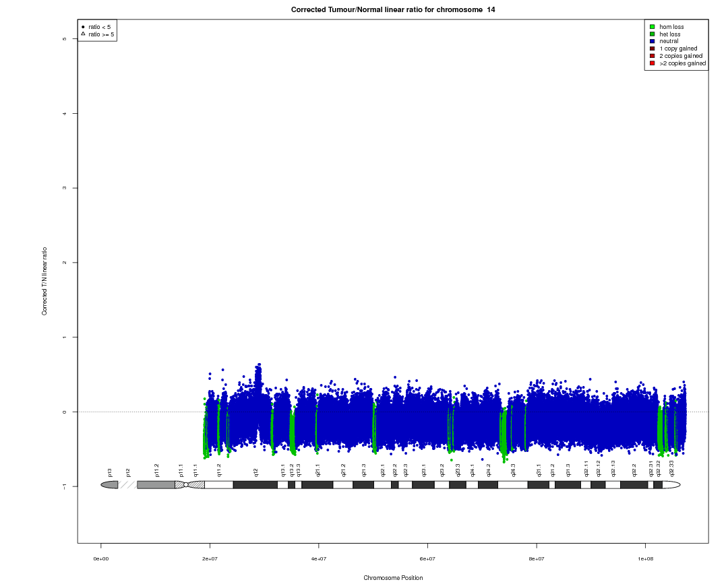The height and width of the screenshot is (582, 728).
Task: Click the 'ratio < 5' legend text
Action: tap(99, 27)
